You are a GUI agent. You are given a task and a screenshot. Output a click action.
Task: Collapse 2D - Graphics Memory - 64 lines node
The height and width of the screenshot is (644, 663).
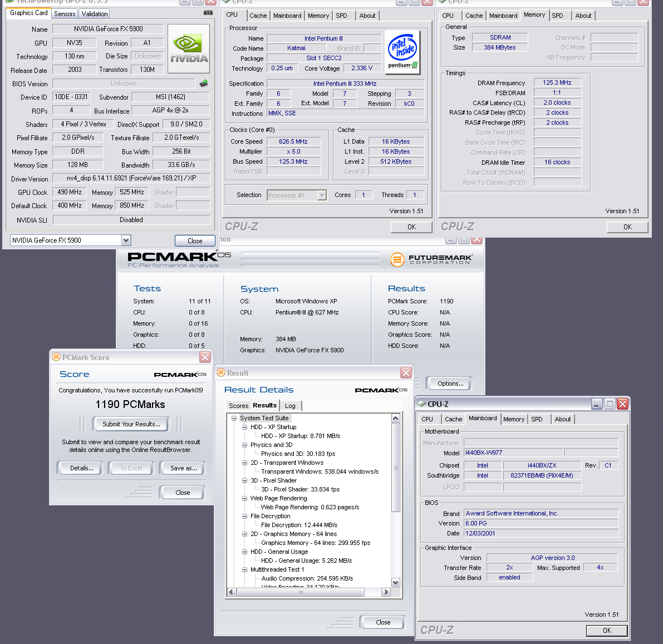(x=244, y=534)
